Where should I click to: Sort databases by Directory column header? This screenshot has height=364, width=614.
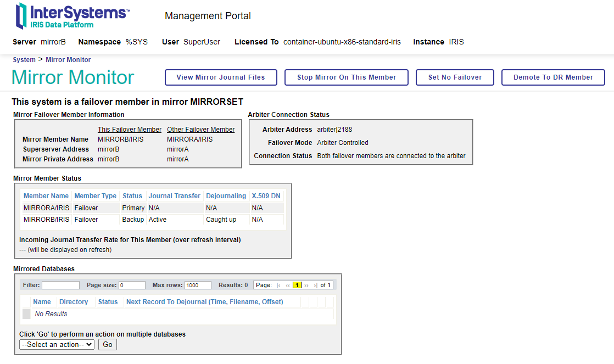[x=74, y=302]
